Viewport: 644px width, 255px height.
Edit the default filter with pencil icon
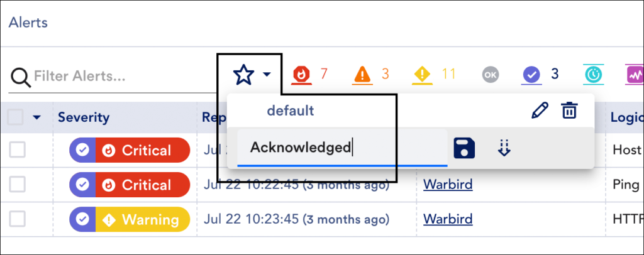540,111
